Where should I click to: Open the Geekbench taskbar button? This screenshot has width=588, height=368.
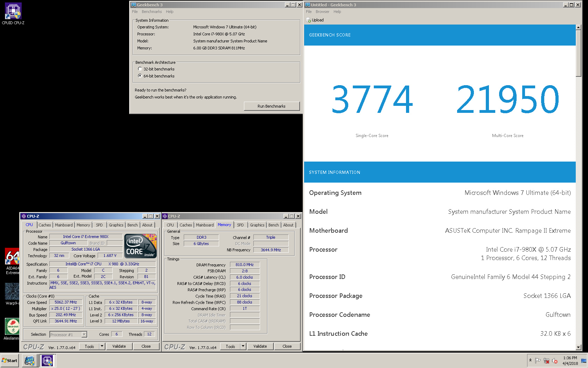pos(29,361)
